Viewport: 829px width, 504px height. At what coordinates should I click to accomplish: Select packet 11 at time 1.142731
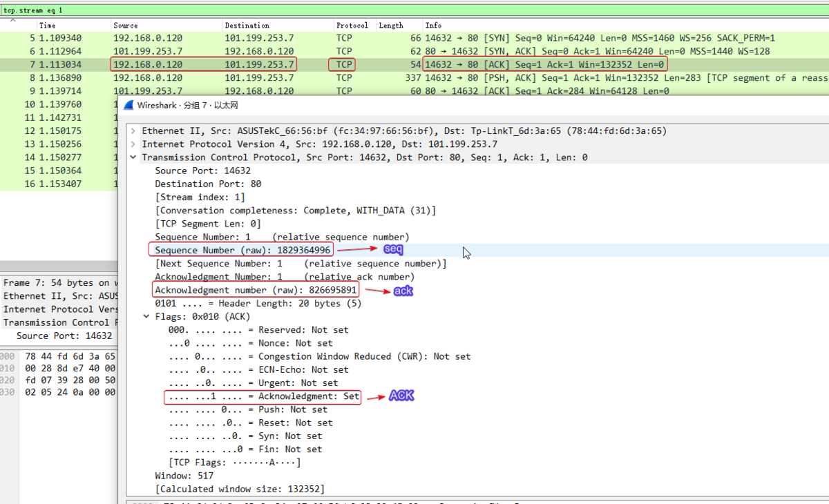59,117
